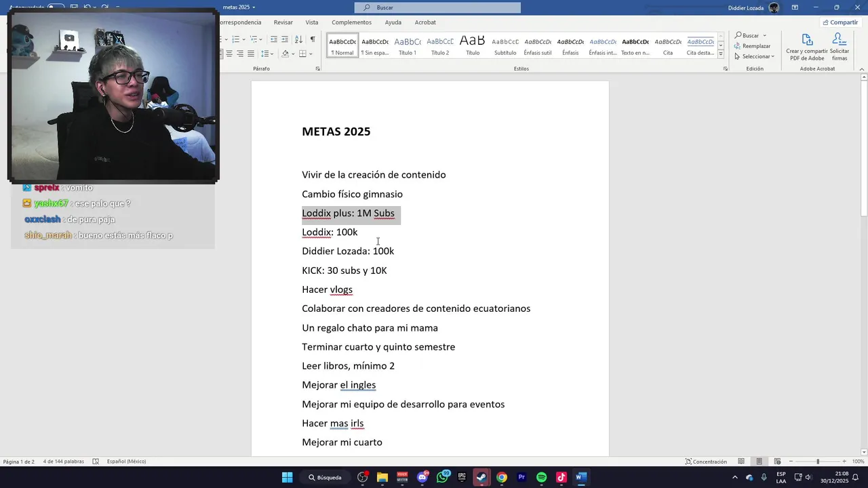
Task: Apply the Énfasis sutil style
Action: point(538,45)
